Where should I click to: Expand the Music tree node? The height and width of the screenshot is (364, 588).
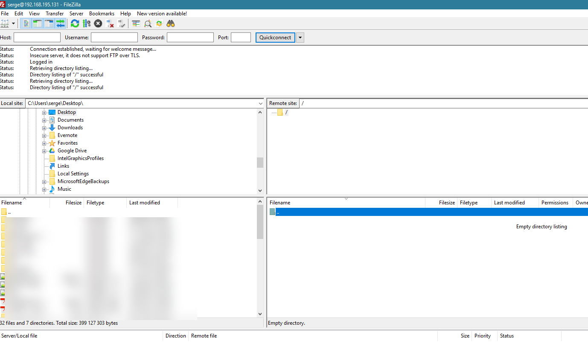coord(44,189)
